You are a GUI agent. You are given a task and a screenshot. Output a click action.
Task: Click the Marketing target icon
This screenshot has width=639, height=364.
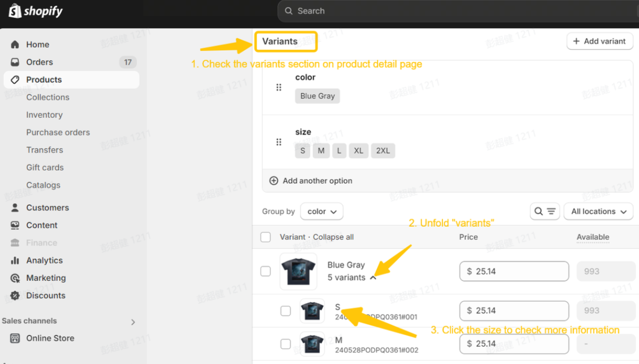pos(15,278)
